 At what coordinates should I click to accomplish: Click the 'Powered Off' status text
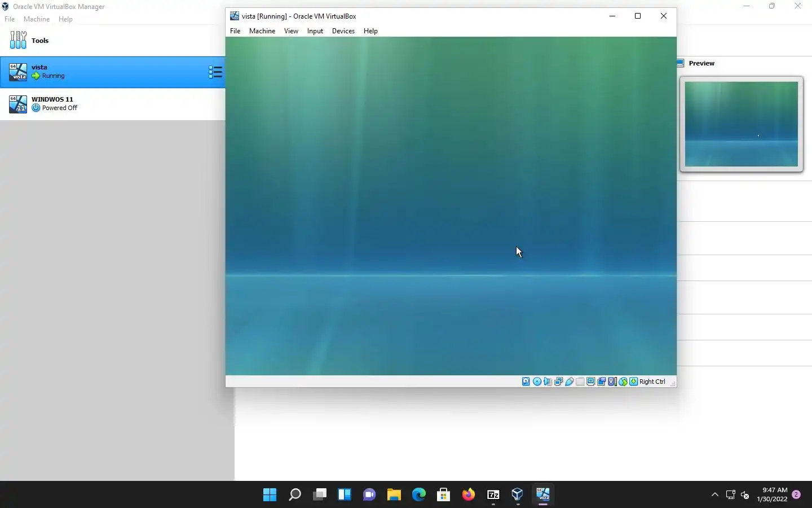(60, 108)
